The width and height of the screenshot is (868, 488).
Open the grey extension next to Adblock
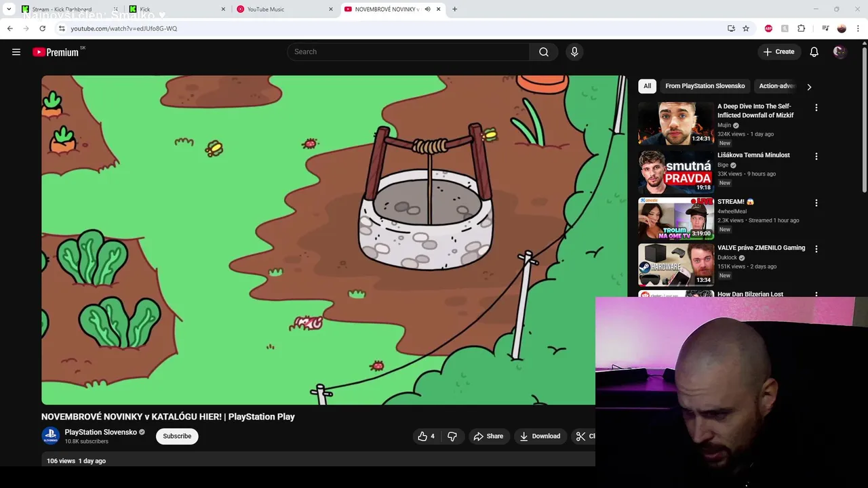(x=785, y=28)
